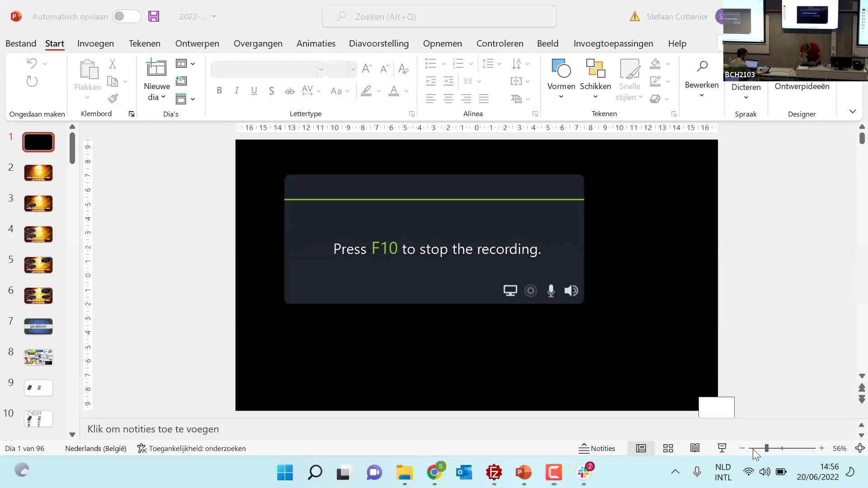The image size is (868, 488).
Task: Click Snelle stijlen button
Action: 629,80
